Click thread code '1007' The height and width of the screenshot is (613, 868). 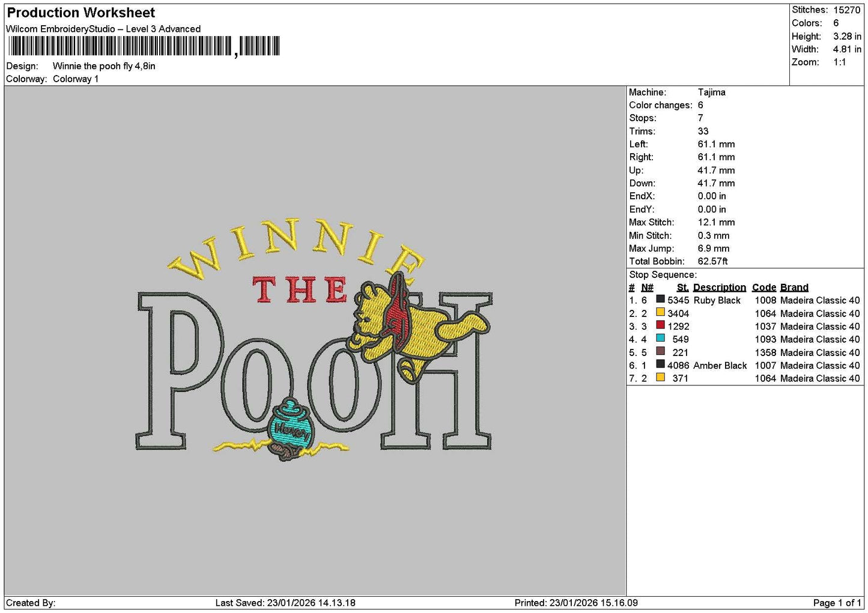point(766,366)
